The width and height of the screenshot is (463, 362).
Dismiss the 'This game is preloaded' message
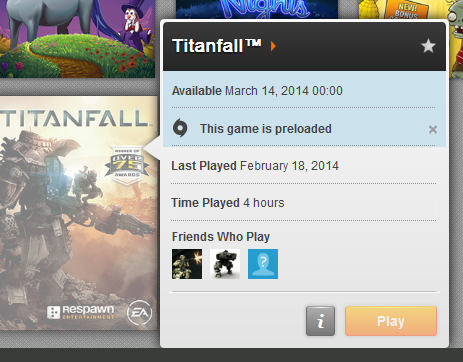[x=433, y=129]
